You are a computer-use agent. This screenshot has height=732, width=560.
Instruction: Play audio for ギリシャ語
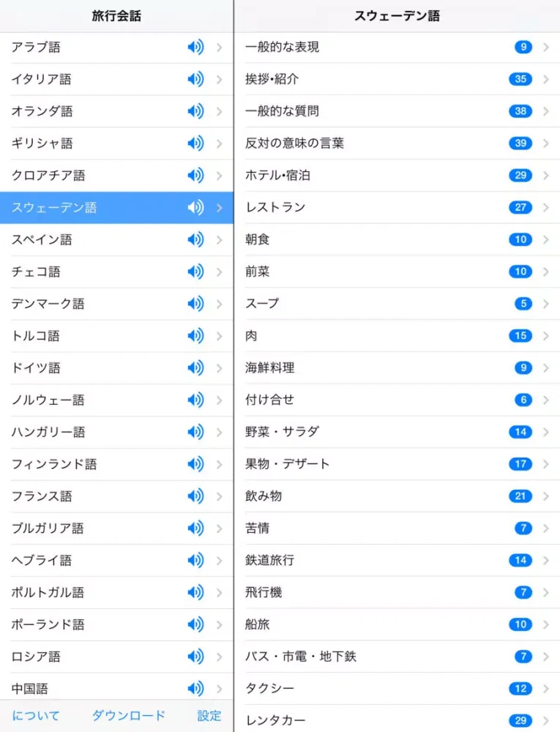coord(195,143)
